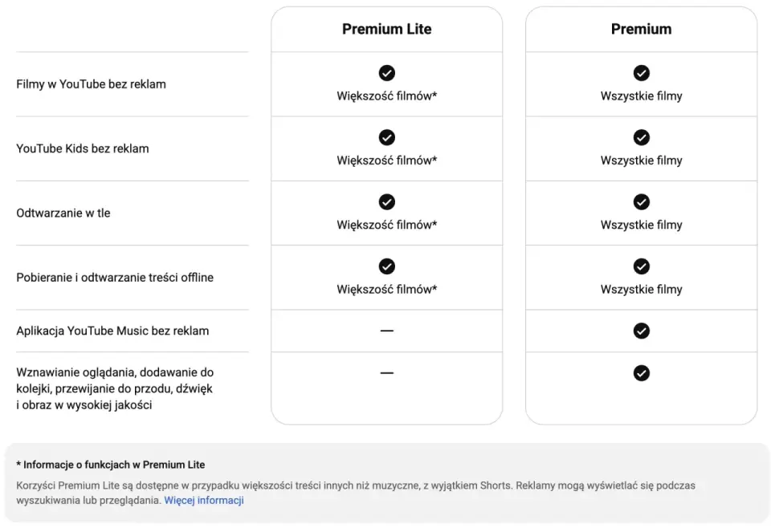Click Premium Lite dash for YouTube Music row

click(x=386, y=331)
